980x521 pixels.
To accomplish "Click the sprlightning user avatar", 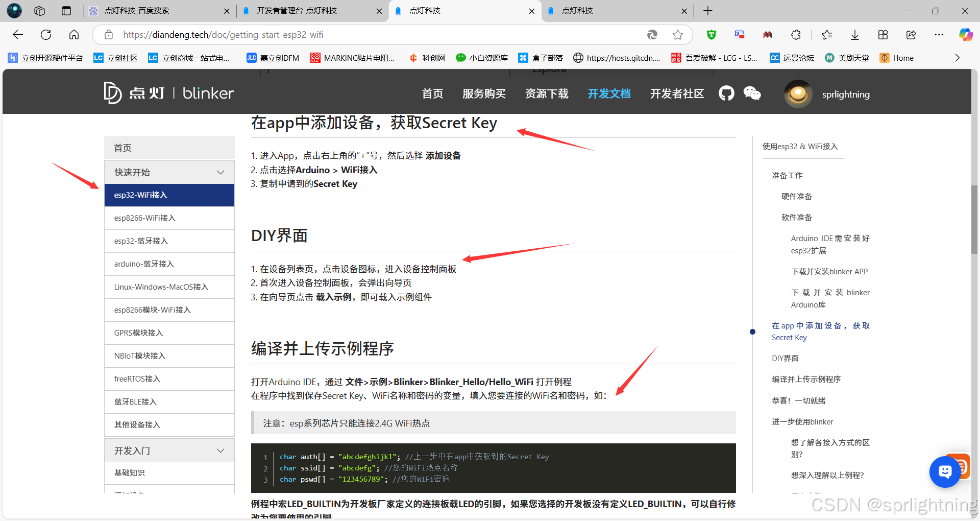I will [798, 94].
